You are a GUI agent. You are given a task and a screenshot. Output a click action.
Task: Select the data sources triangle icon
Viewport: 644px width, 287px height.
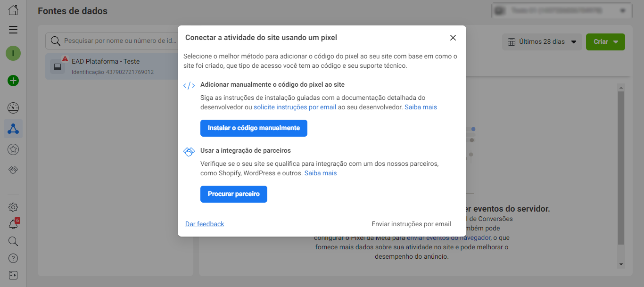[13, 129]
